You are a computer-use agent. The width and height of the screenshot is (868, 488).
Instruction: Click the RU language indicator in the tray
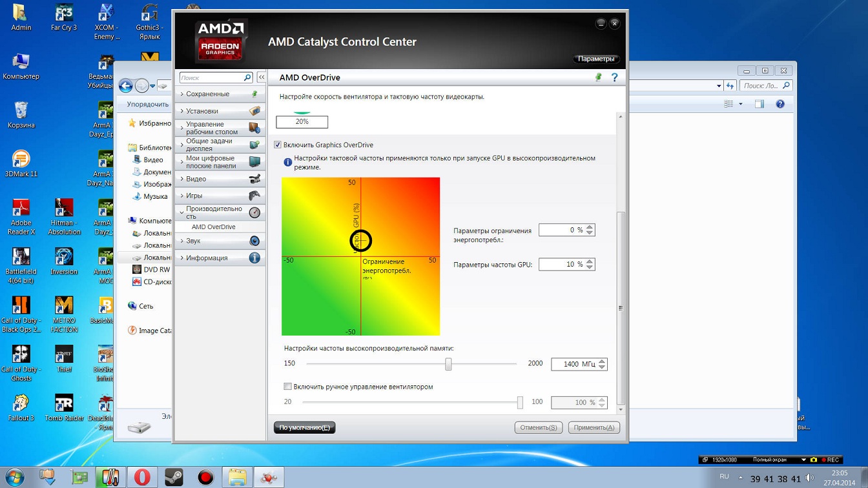click(724, 477)
